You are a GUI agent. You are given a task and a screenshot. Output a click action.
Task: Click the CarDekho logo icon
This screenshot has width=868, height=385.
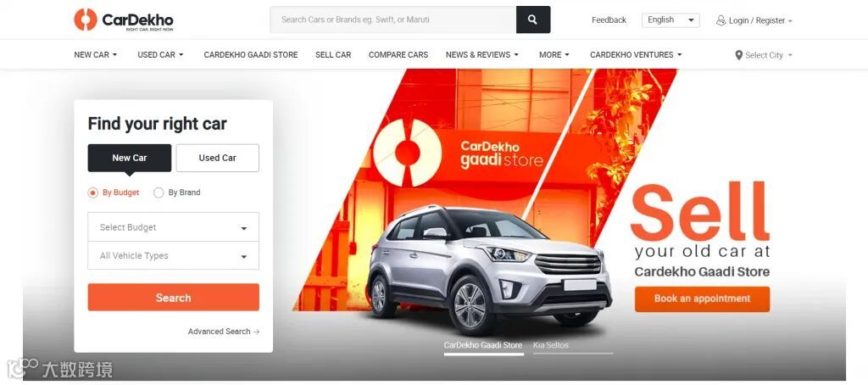click(86, 20)
